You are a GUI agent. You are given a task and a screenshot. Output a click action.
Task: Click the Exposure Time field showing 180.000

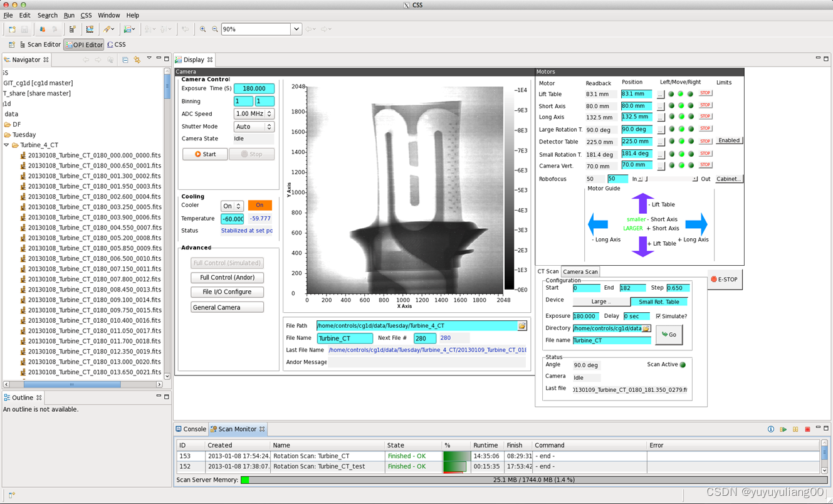point(254,88)
